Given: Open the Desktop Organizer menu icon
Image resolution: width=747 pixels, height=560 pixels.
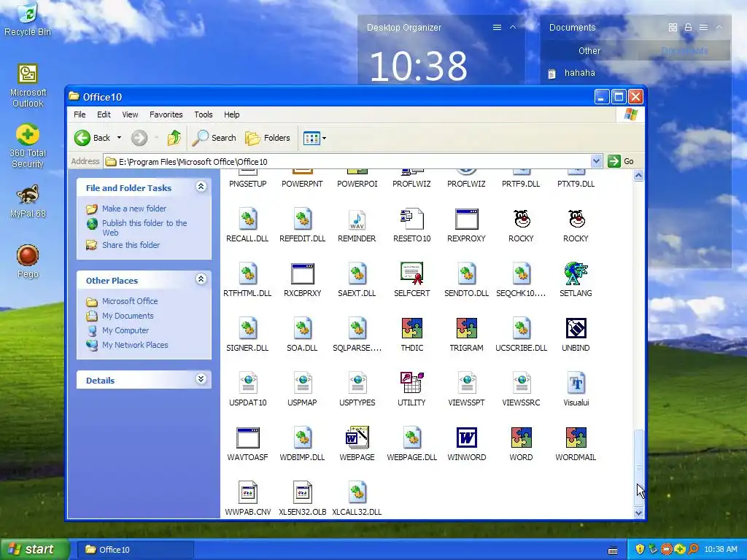Looking at the screenshot, I should [497, 27].
